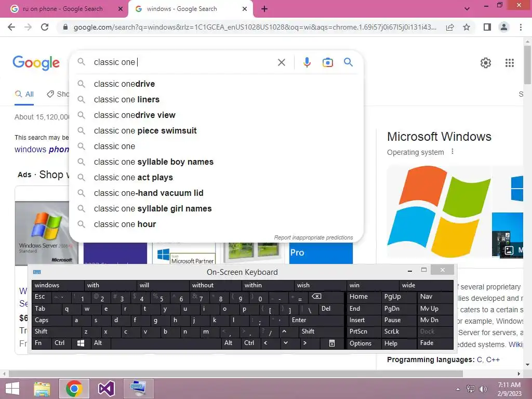Click the blue magnifier search button
The height and width of the screenshot is (399, 532).
348,62
